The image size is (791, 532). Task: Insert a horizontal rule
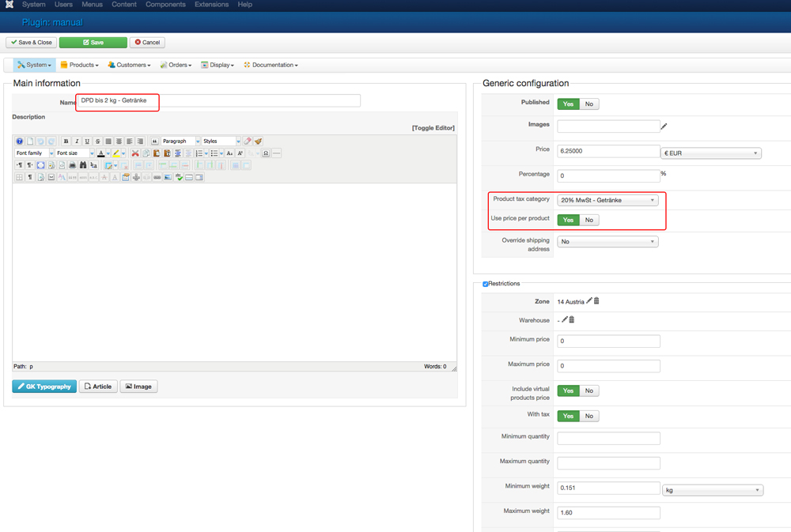tap(276, 153)
